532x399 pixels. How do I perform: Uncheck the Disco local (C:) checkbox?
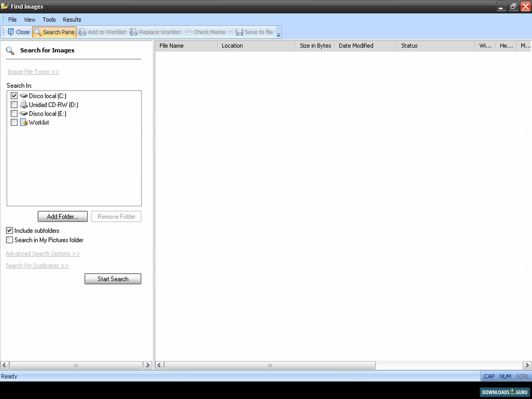(14, 96)
